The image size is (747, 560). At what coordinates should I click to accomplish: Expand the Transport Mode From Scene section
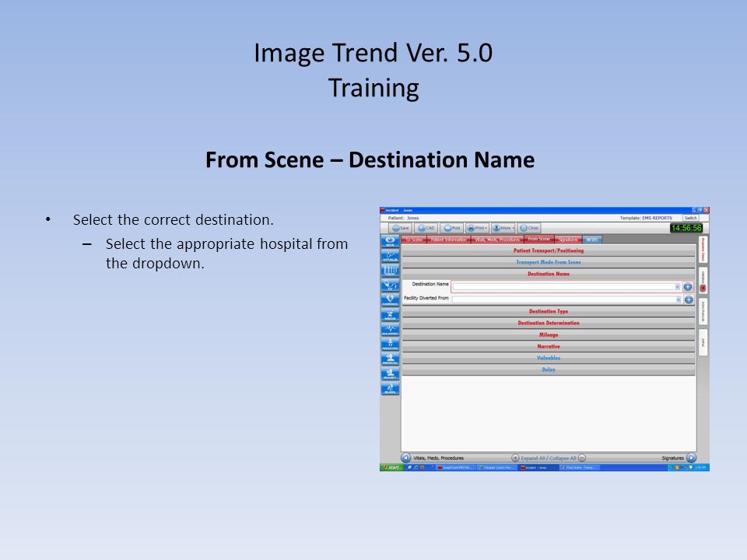pyautogui.click(x=549, y=262)
